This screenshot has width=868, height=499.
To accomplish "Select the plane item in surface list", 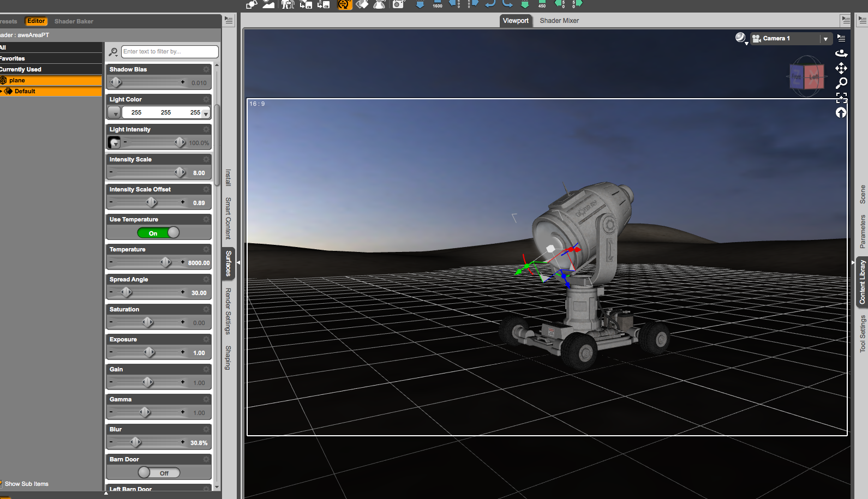I will [x=51, y=80].
